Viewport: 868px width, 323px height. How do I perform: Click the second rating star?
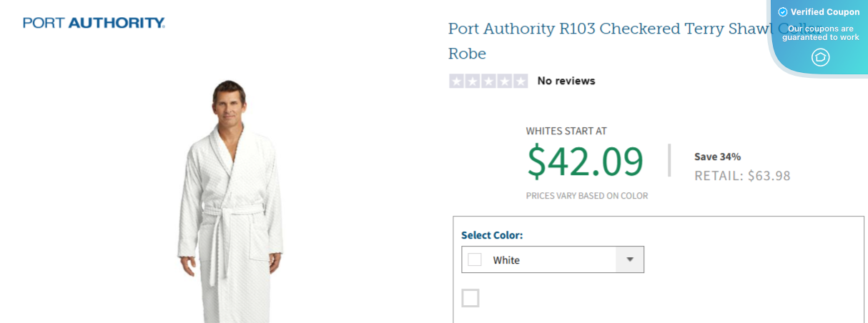[473, 81]
